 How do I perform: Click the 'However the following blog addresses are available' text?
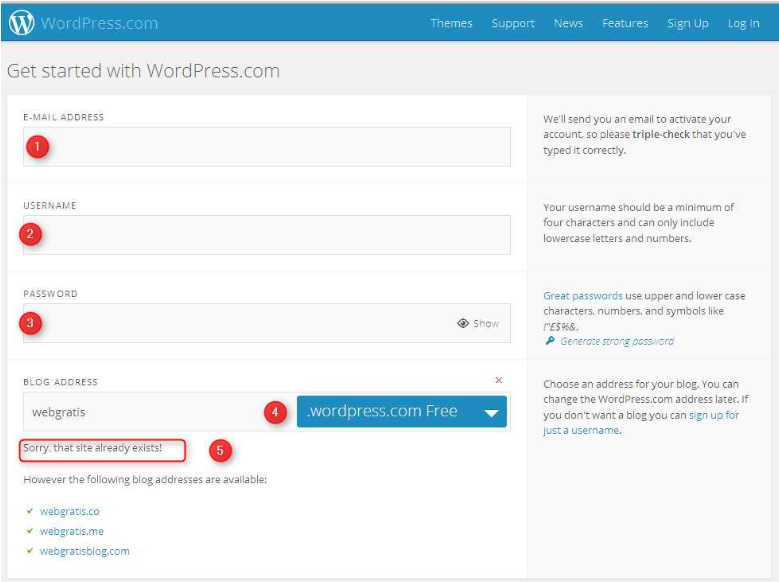click(x=145, y=480)
